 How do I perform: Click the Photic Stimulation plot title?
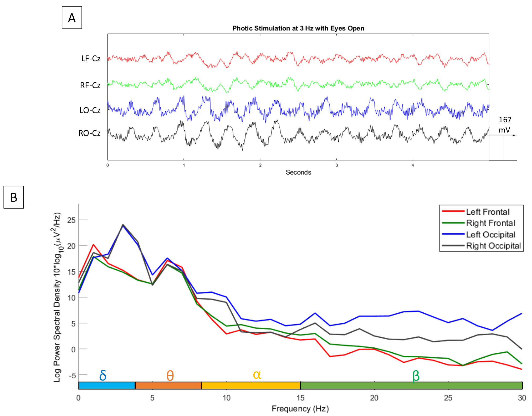pyautogui.click(x=298, y=28)
